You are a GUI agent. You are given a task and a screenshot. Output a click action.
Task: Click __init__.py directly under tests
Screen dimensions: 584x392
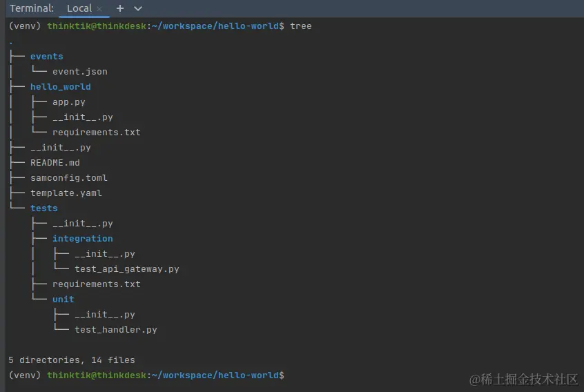tap(82, 224)
